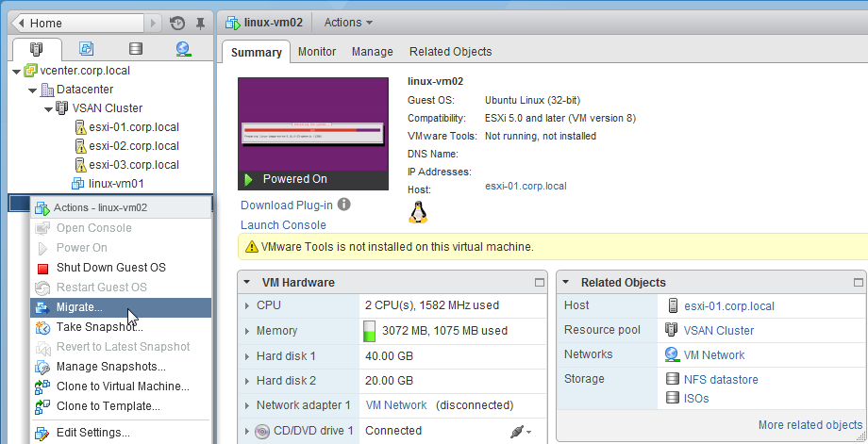Expand the Hard disk 2 row
The image size is (868, 444).
(247, 381)
